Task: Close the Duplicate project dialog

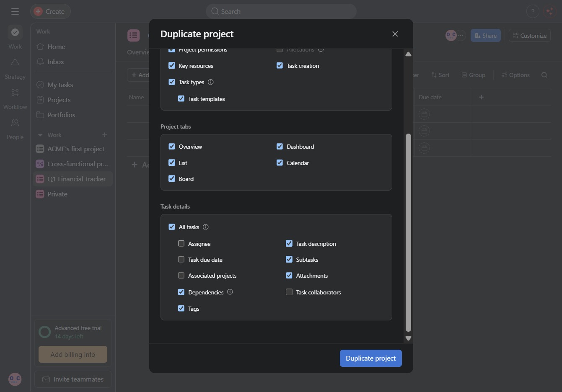Action: pos(395,34)
